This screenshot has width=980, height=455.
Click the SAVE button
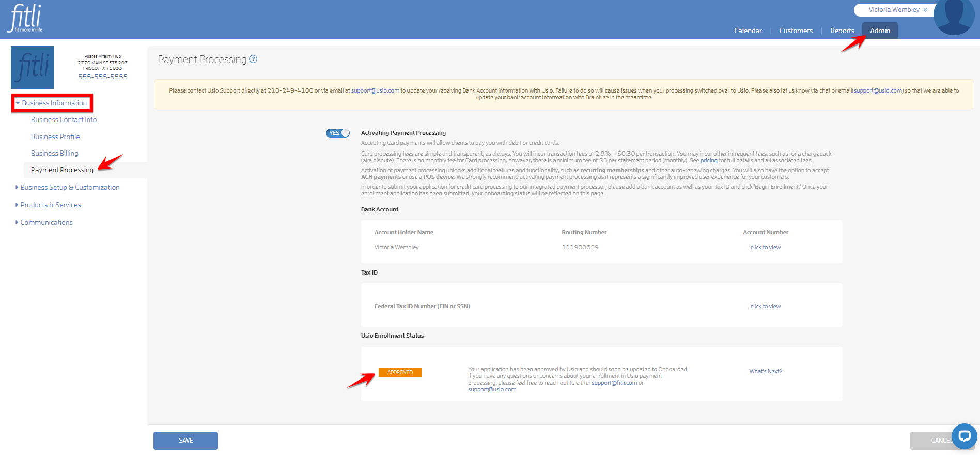pos(185,441)
